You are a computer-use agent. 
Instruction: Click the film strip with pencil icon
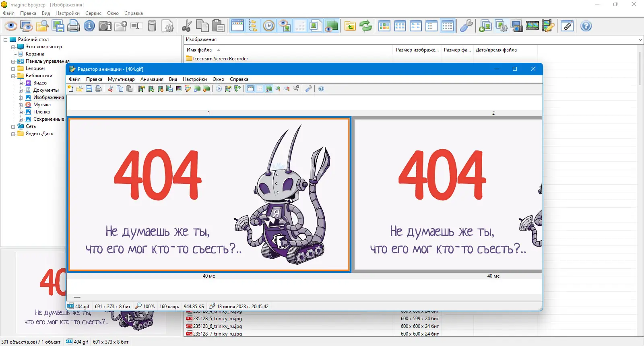(548, 26)
